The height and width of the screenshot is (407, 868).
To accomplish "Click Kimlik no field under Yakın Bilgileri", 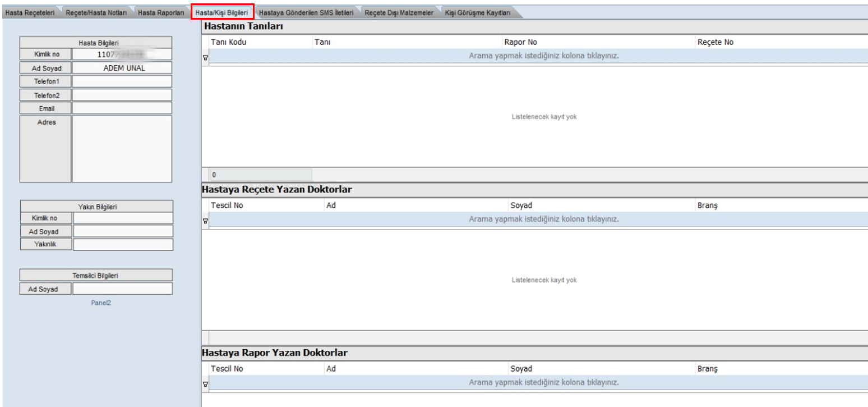I will pos(123,218).
